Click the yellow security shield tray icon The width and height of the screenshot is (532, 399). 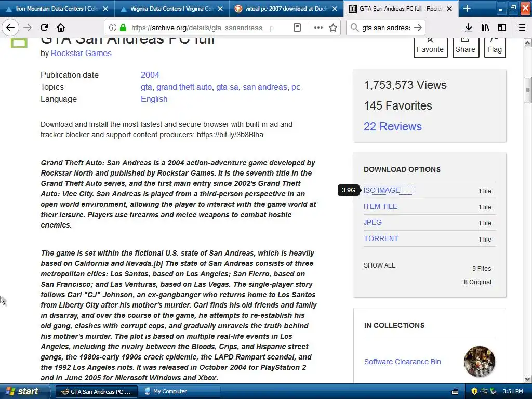(474, 392)
